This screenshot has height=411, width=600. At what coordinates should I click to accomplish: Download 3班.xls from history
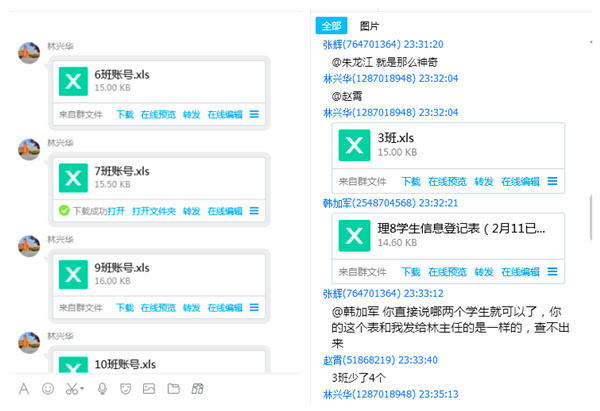coord(411,181)
